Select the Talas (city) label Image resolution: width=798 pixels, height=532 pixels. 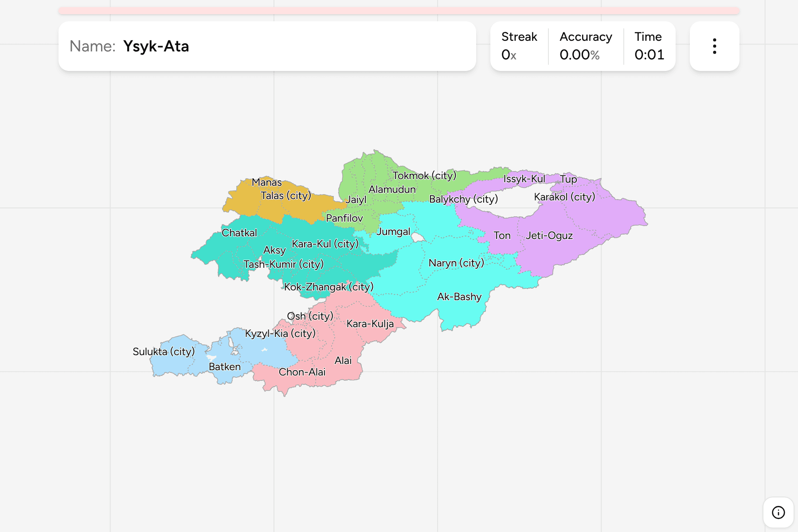click(x=286, y=196)
